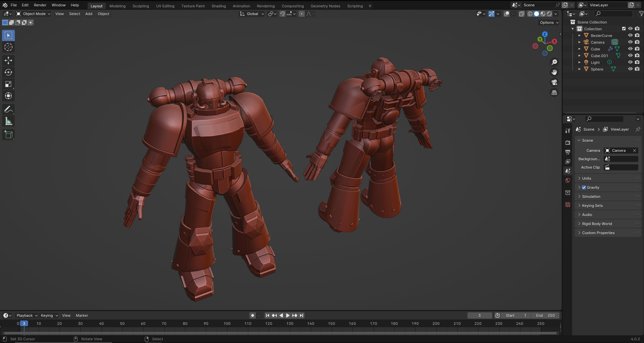This screenshot has width=644, height=343.
Task: Switch to the Sculpting workspace tab
Action: click(140, 6)
